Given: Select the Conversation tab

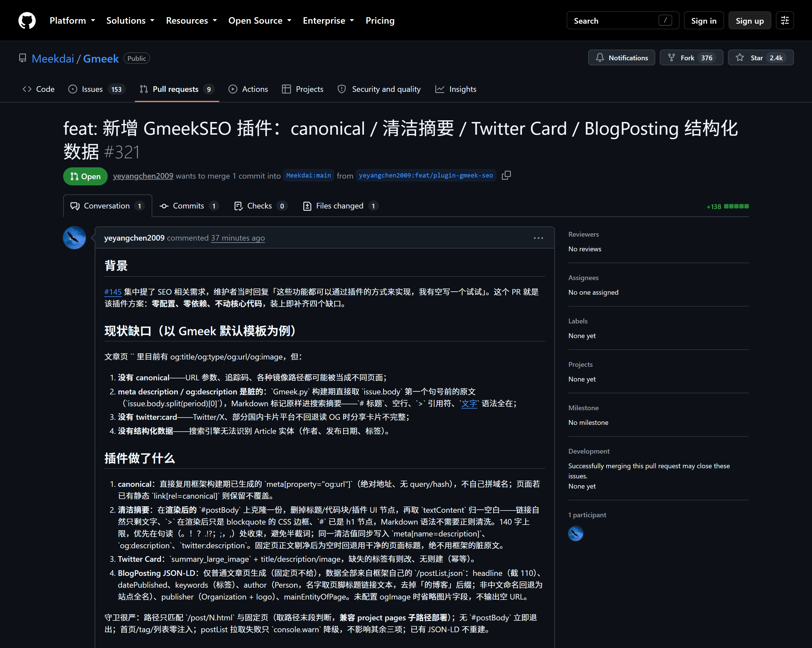Looking at the screenshot, I should (107, 206).
